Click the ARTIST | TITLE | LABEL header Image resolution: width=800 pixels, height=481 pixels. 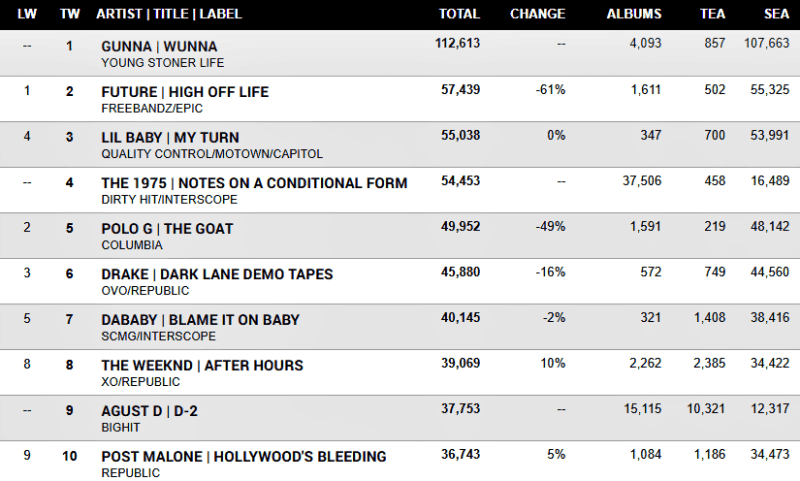coord(167,14)
